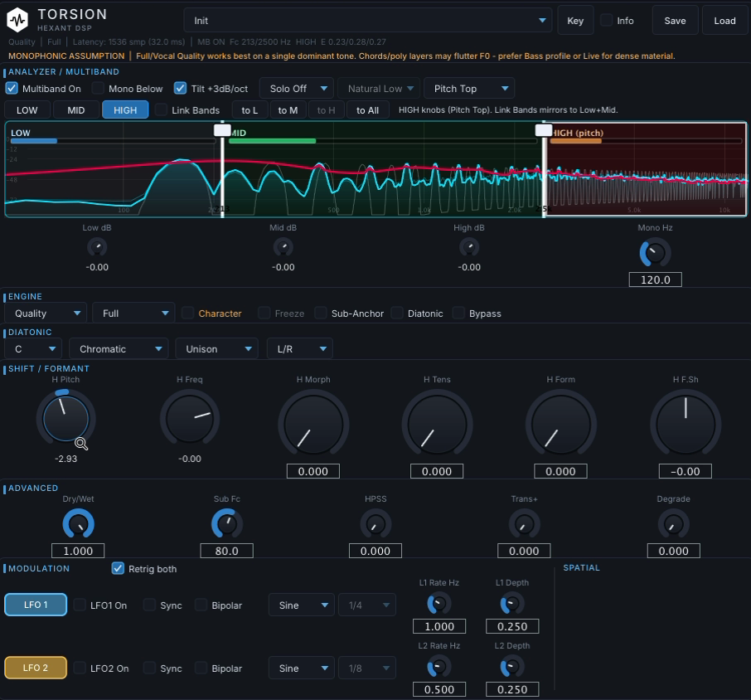Click the H Freq knob
This screenshot has width=751, height=700.
(190, 418)
